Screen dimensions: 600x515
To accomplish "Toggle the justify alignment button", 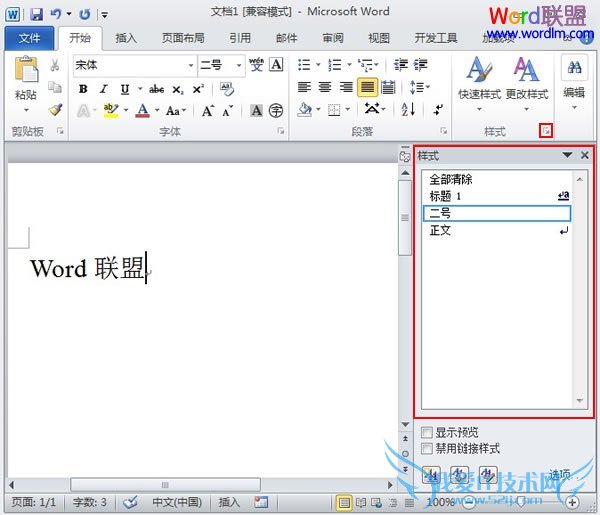I will click(367, 88).
